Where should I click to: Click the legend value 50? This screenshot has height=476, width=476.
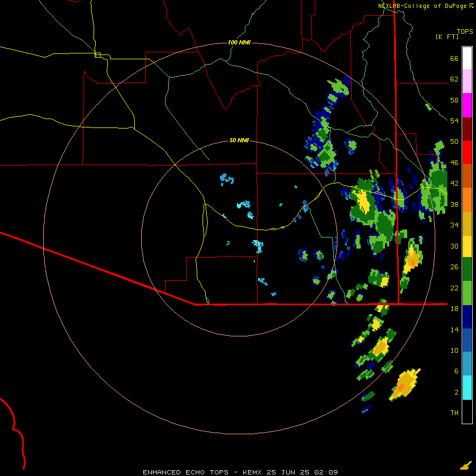click(454, 142)
